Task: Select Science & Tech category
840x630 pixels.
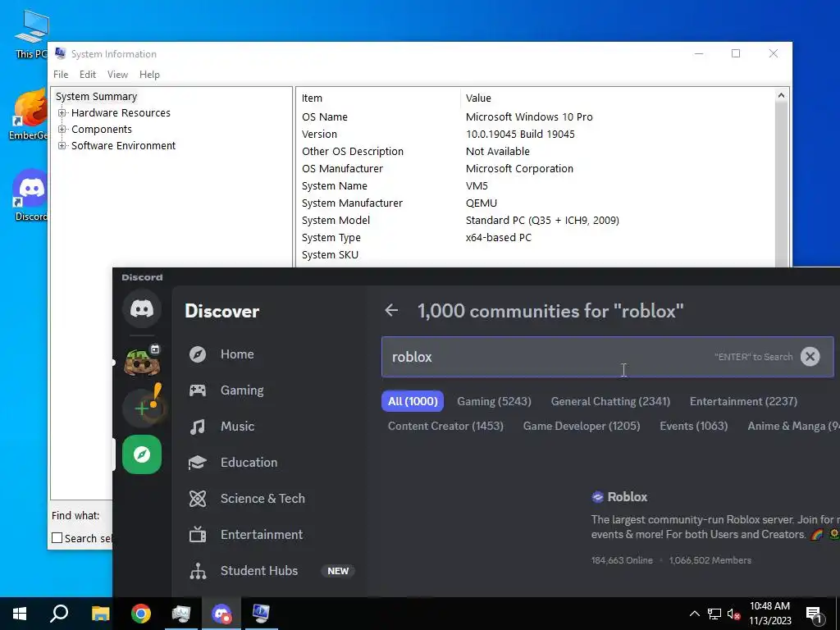Action: pos(262,498)
